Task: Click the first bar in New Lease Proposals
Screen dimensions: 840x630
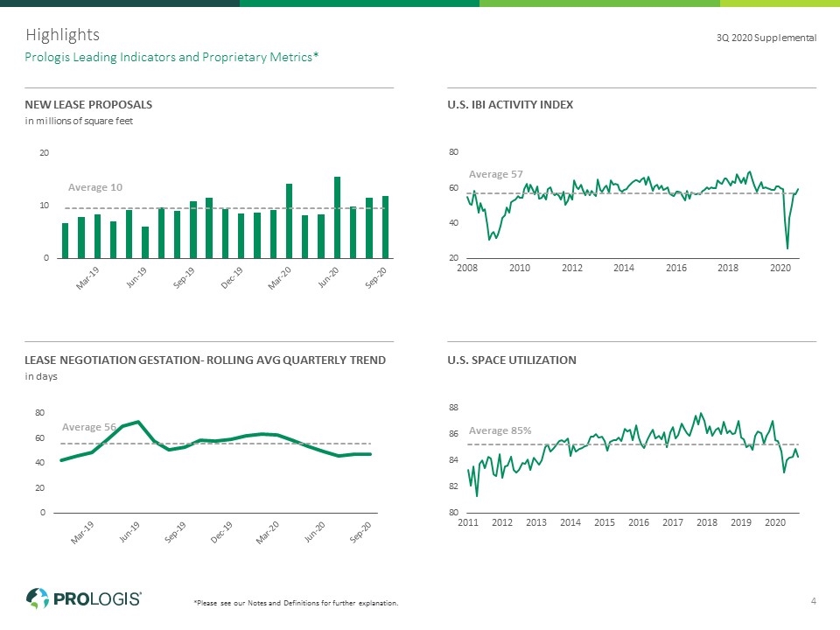Action: tap(66, 241)
